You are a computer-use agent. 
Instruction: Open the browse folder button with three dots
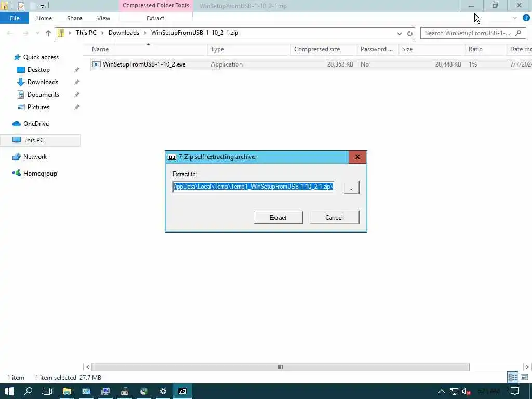(351, 187)
